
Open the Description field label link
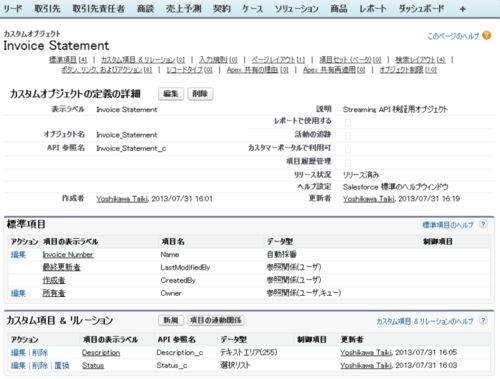(x=101, y=353)
